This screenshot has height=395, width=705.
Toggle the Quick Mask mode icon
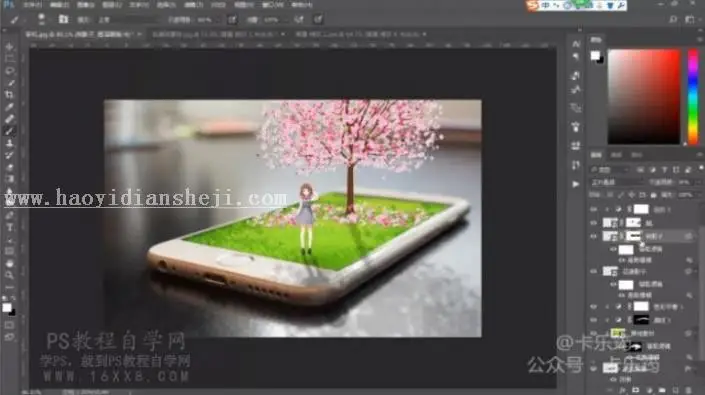[9, 324]
